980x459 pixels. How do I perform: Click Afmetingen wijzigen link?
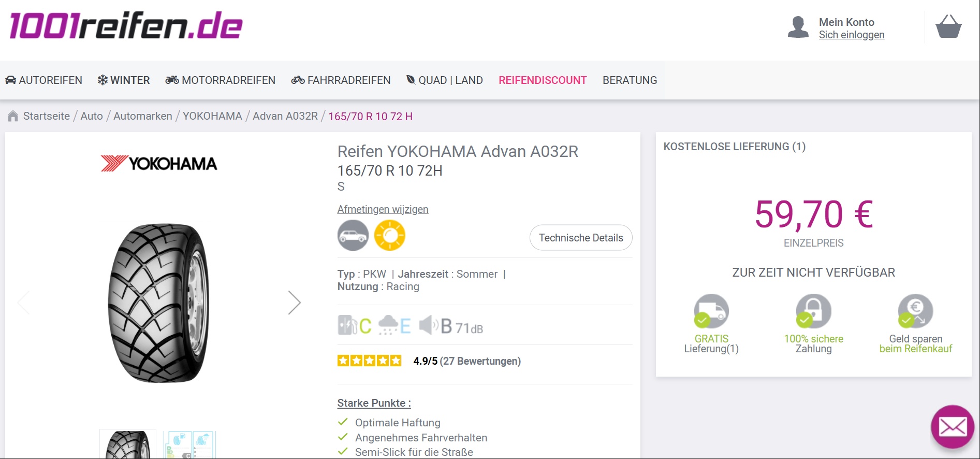383,209
